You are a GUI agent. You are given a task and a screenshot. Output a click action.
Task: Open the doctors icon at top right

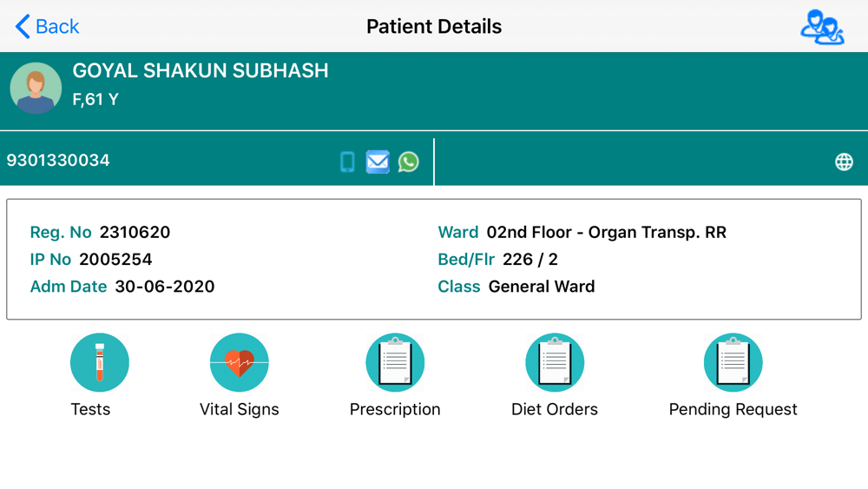click(822, 27)
